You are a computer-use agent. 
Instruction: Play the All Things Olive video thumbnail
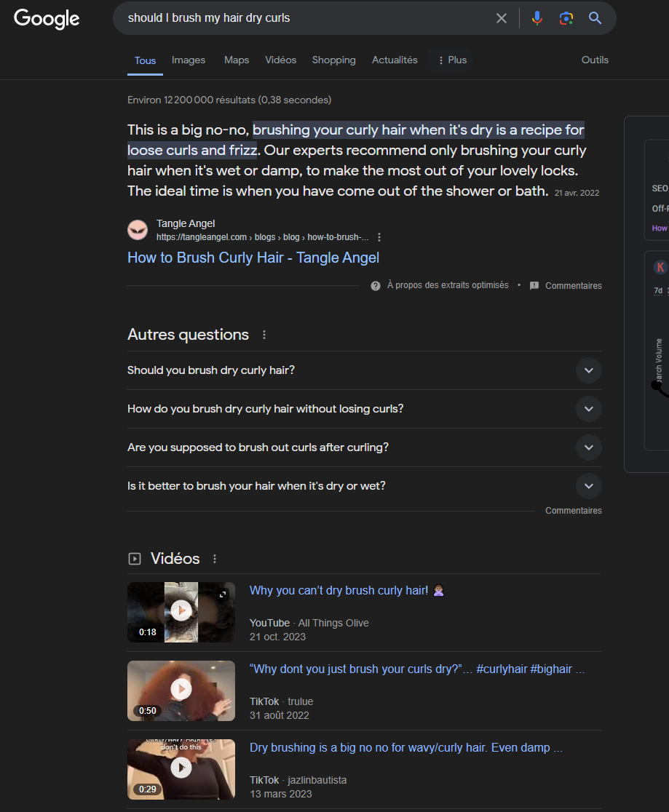tap(181, 611)
